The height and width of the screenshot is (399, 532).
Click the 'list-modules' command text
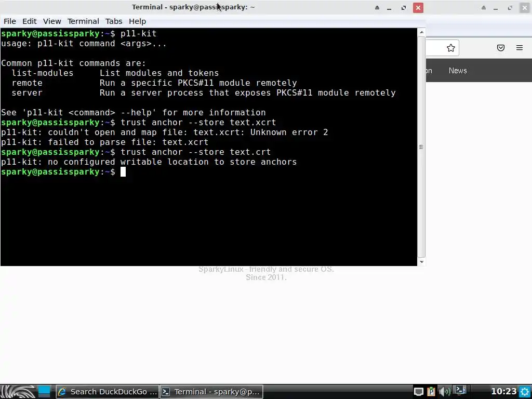(x=43, y=73)
